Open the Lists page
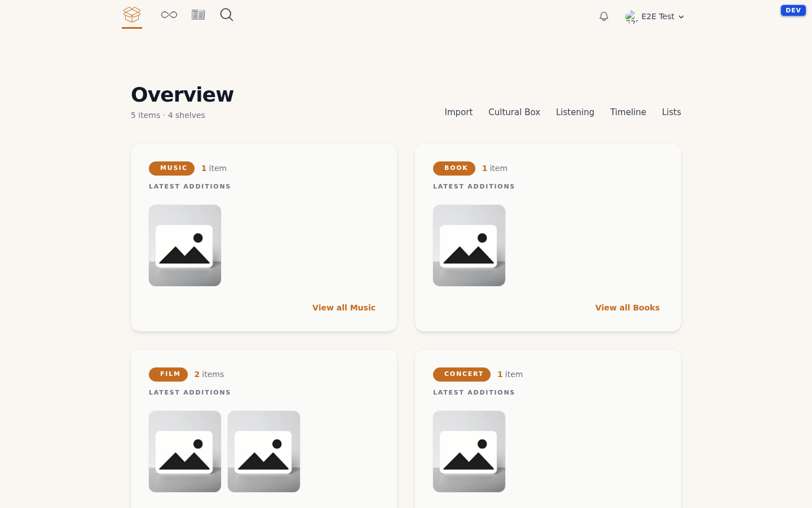 point(672,112)
